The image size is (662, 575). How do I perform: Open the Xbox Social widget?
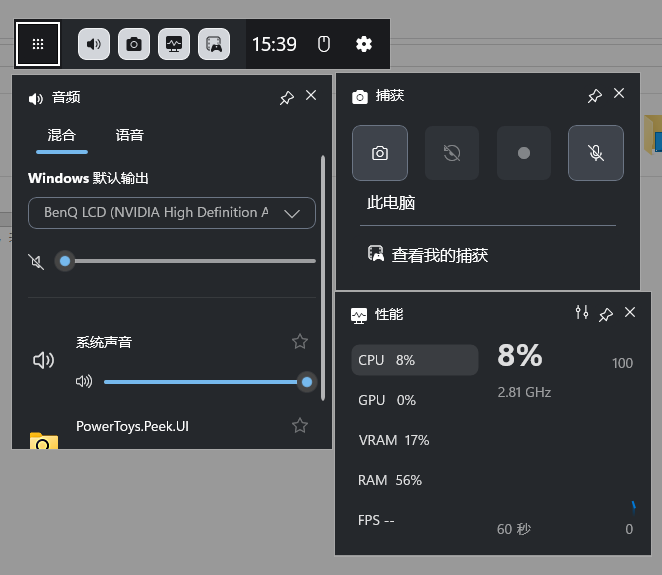214,44
